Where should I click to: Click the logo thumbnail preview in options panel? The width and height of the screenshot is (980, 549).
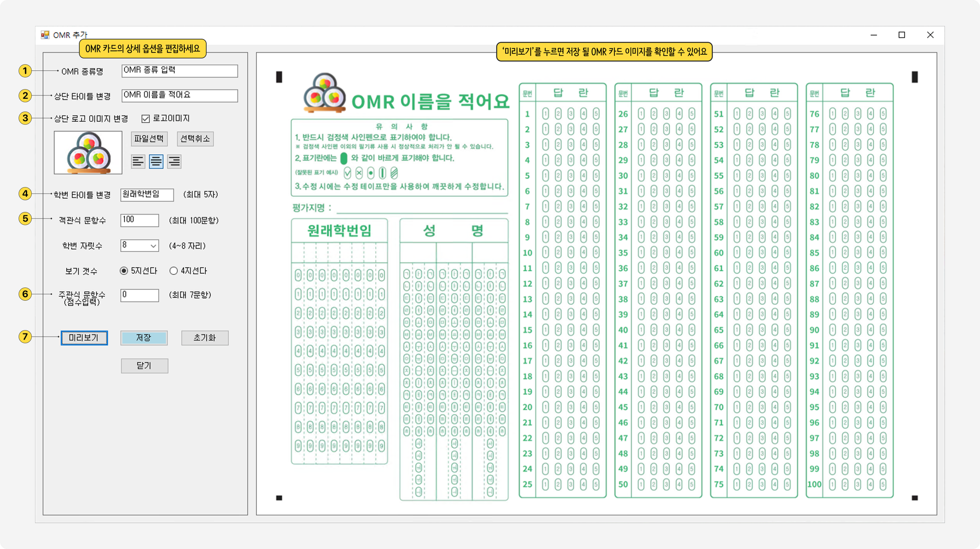tap(88, 152)
